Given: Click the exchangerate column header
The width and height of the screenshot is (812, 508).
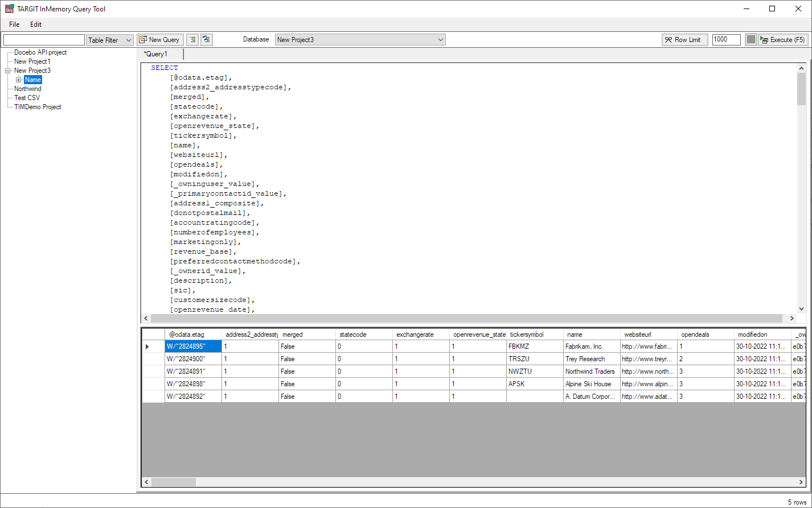Looking at the screenshot, I should pos(421,334).
